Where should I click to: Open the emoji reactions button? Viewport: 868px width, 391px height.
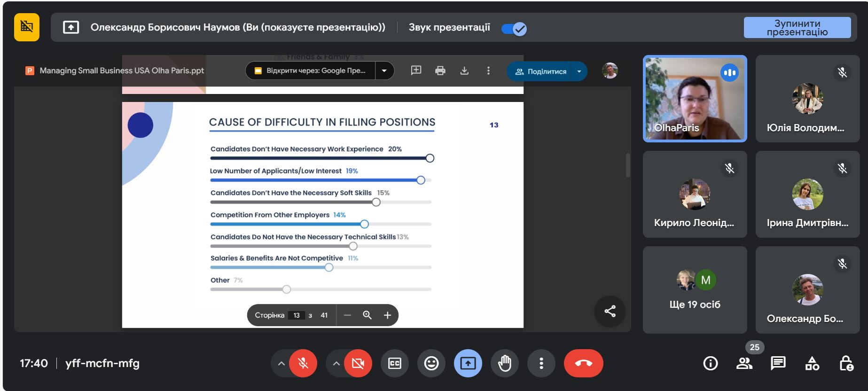pos(431,363)
